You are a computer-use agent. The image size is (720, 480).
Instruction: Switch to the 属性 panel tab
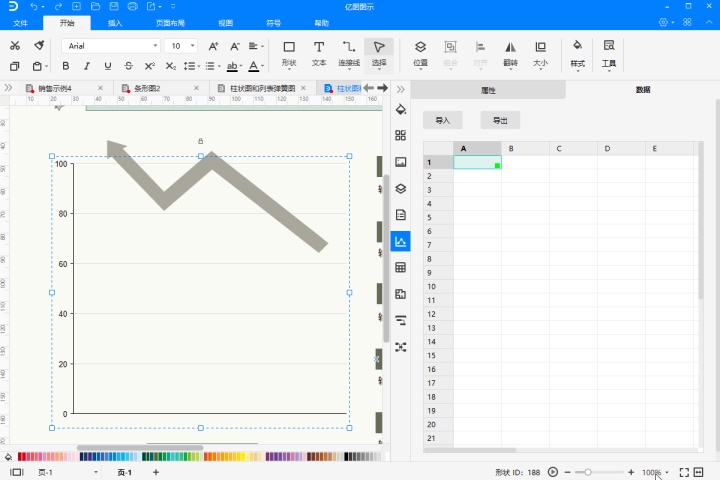488,90
